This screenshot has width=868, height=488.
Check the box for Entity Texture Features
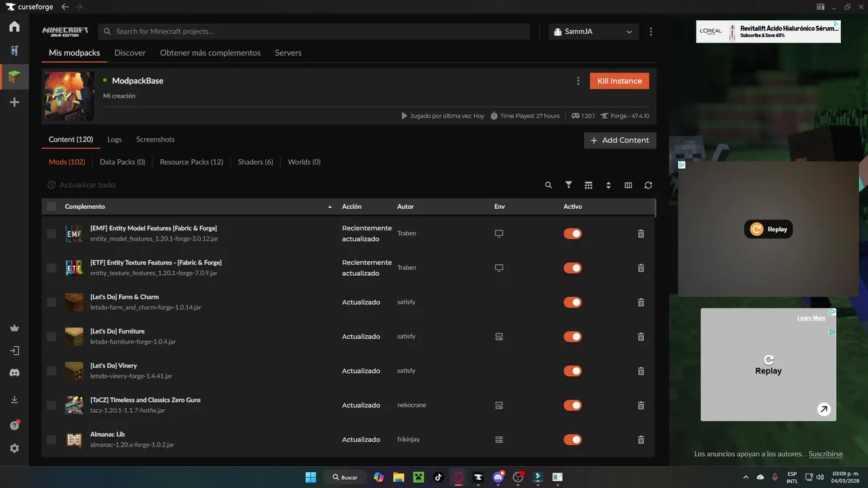52,268
